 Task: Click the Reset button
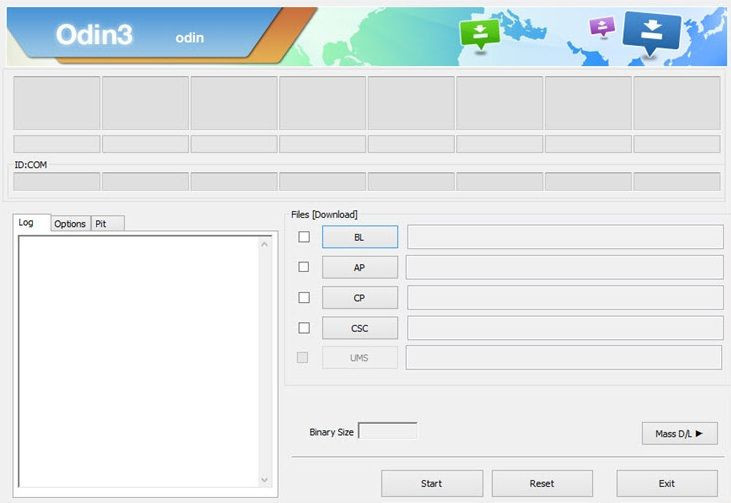(542, 483)
